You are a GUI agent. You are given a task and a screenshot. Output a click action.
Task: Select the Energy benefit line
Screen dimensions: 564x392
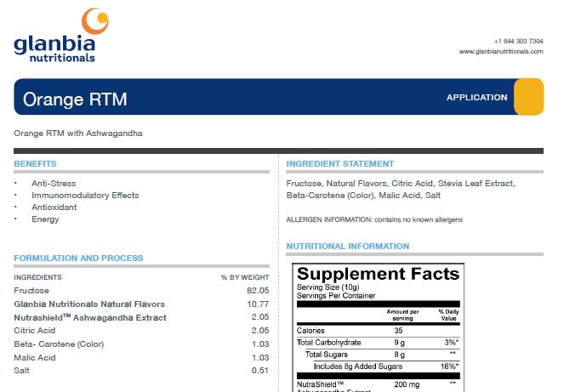(x=45, y=219)
